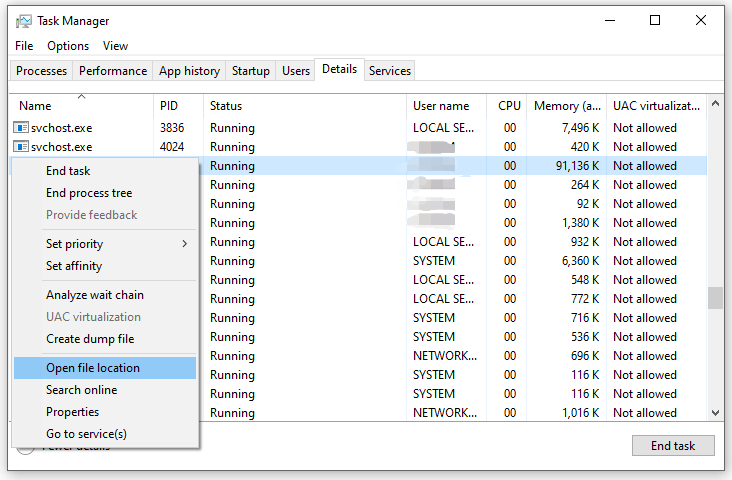
Task: Switch to the Startup tab
Action: [251, 71]
